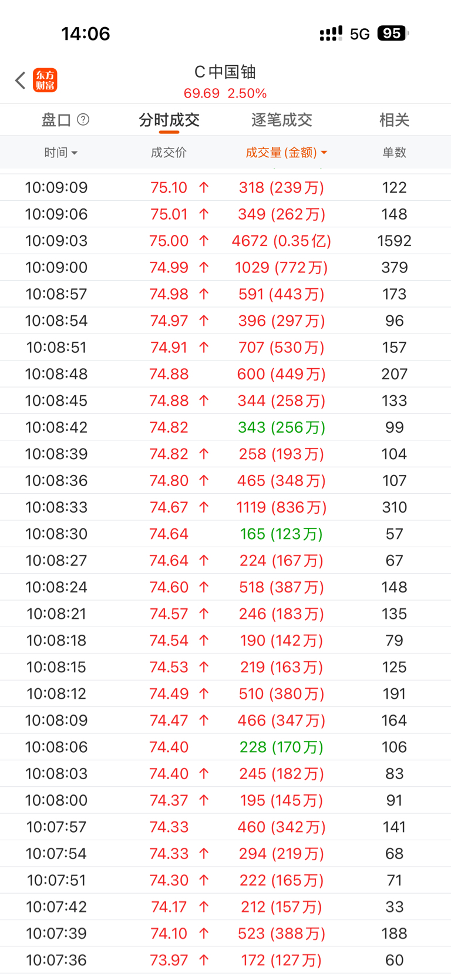Switch to the 逐笔成交 tab
The width and height of the screenshot is (451, 980).
(x=281, y=120)
